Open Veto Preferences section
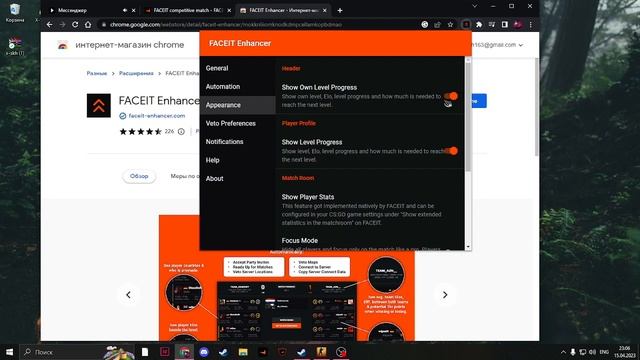 click(238, 123)
